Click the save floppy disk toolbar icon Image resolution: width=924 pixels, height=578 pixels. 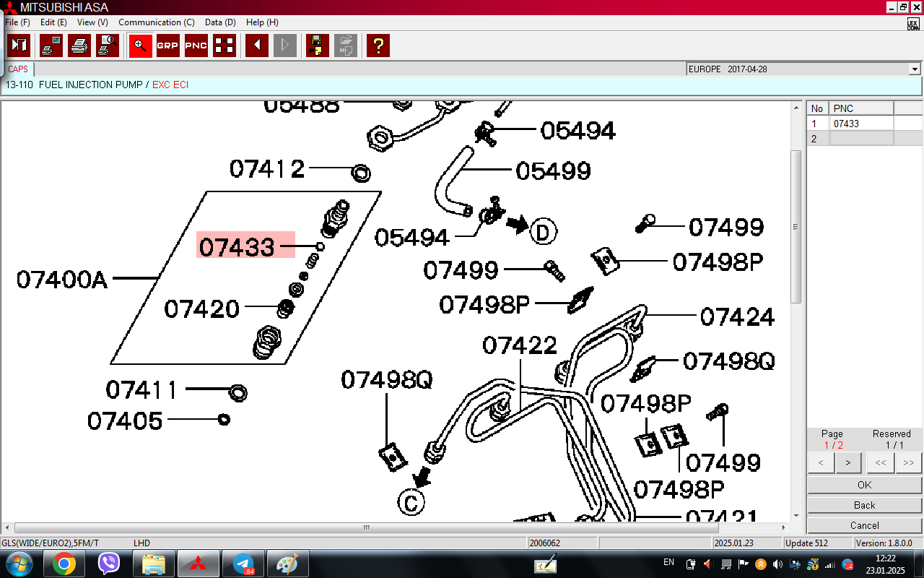[316, 46]
